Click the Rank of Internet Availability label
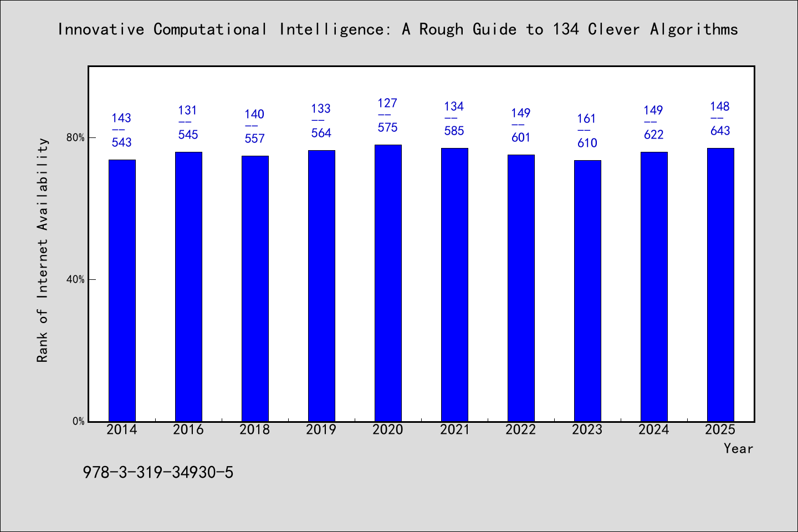Image resolution: width=798 pixels, height=532 pixels. click(x=43, y=250)
